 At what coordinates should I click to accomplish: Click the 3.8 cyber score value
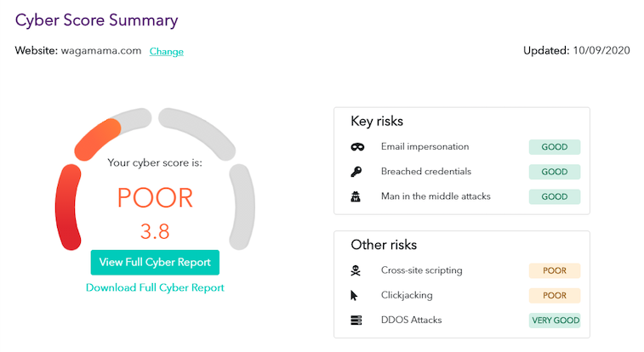(154, 232)
